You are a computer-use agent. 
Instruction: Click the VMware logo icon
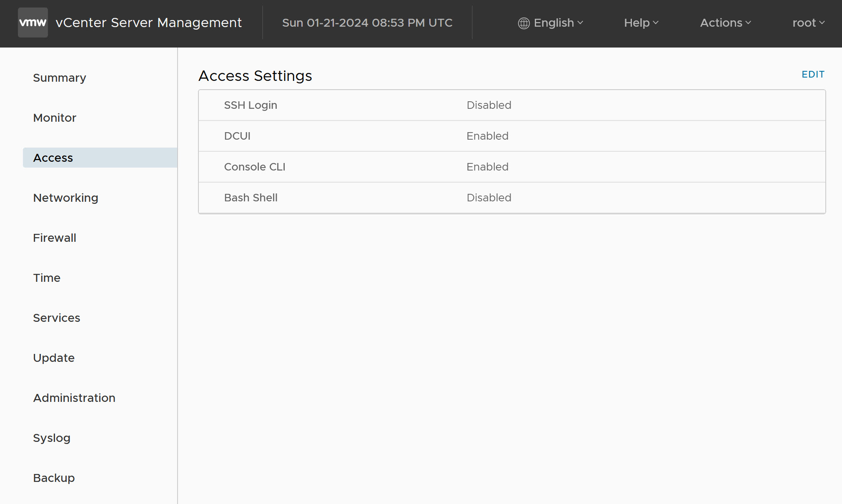(33, 23)
